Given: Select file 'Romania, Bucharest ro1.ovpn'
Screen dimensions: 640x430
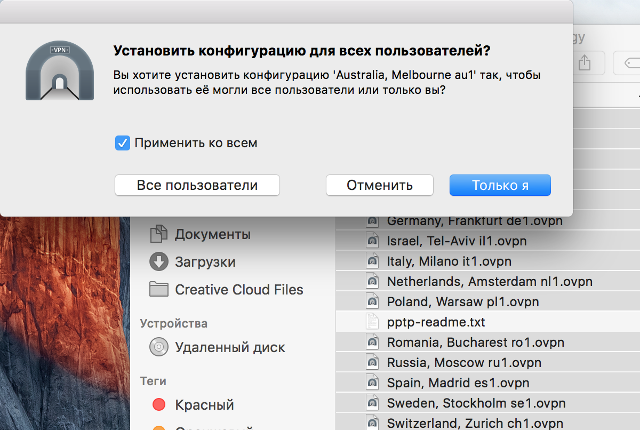Looking at the screenshot, I should pyautogui.click(x=476, y=342).
